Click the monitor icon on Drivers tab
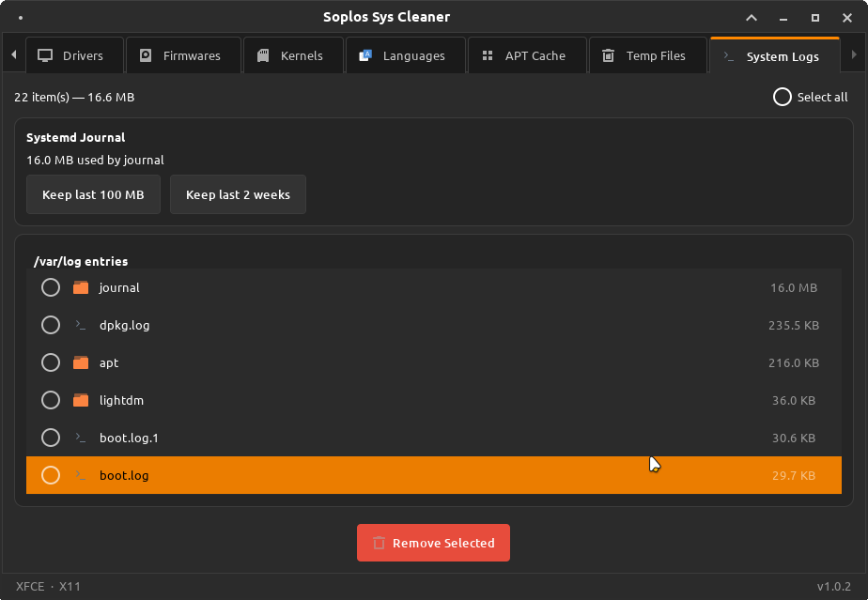 (45, 55)
